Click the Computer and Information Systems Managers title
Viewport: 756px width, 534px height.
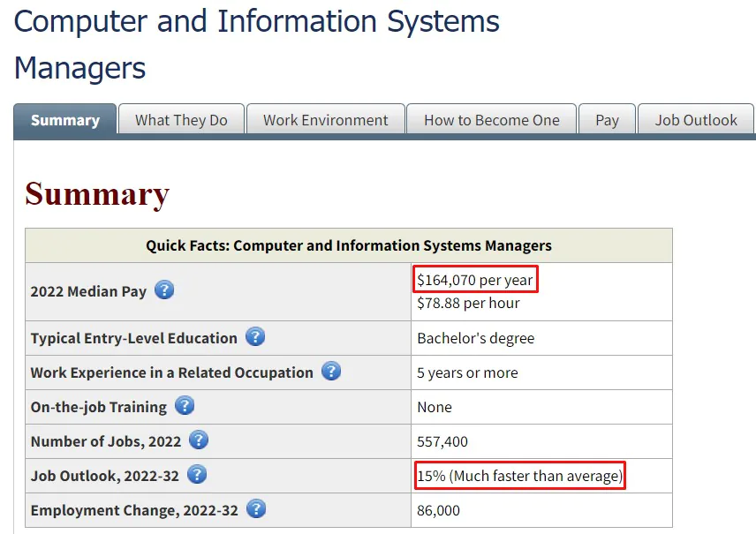pos(256,44)
